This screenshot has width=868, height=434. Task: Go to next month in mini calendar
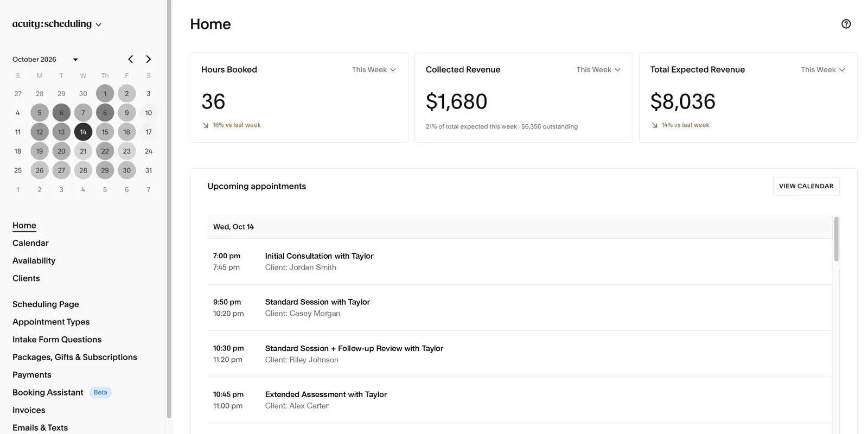pyautogui.click(x=148, y=59)
